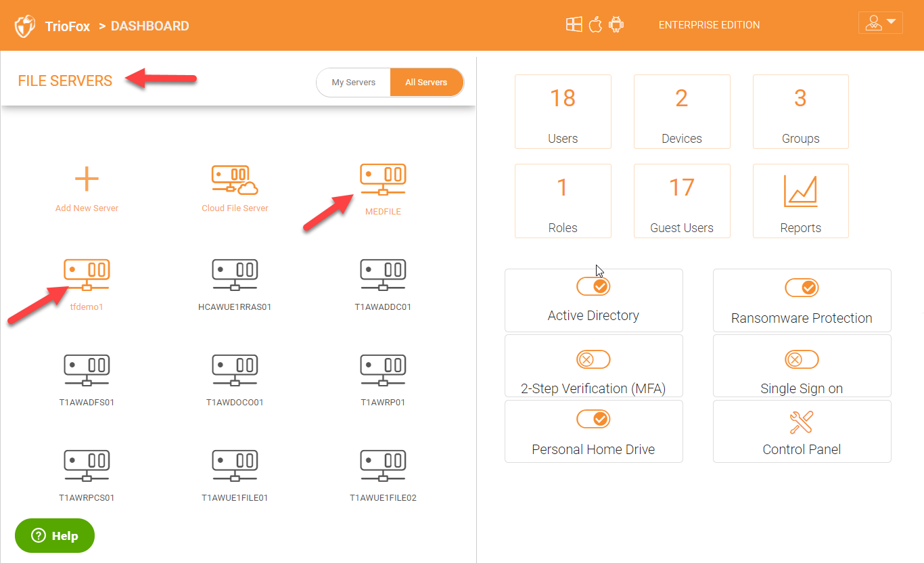Open the MEDFILE server icon
This screenshot has width=924, height=563.
(x=383, y=181)
